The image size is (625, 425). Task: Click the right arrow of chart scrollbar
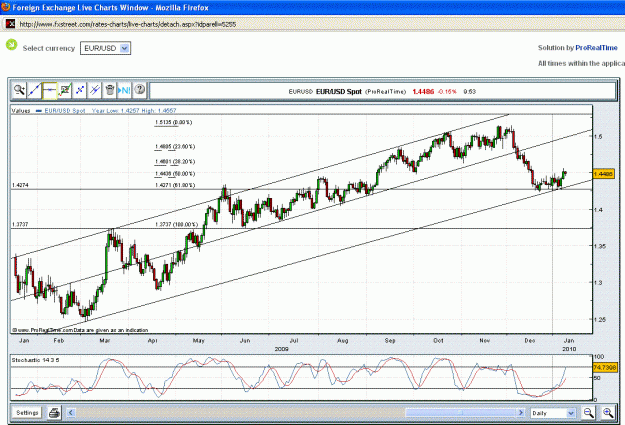coord(521,413)
